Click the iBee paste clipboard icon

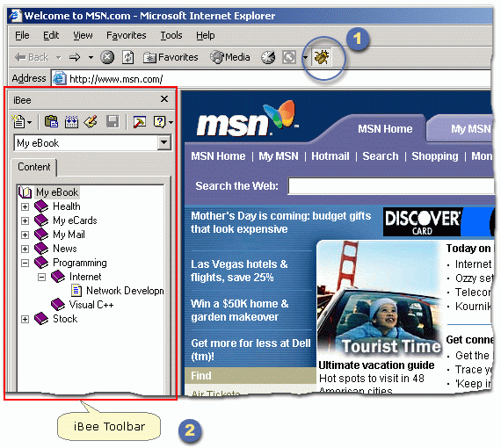(52, 121)
